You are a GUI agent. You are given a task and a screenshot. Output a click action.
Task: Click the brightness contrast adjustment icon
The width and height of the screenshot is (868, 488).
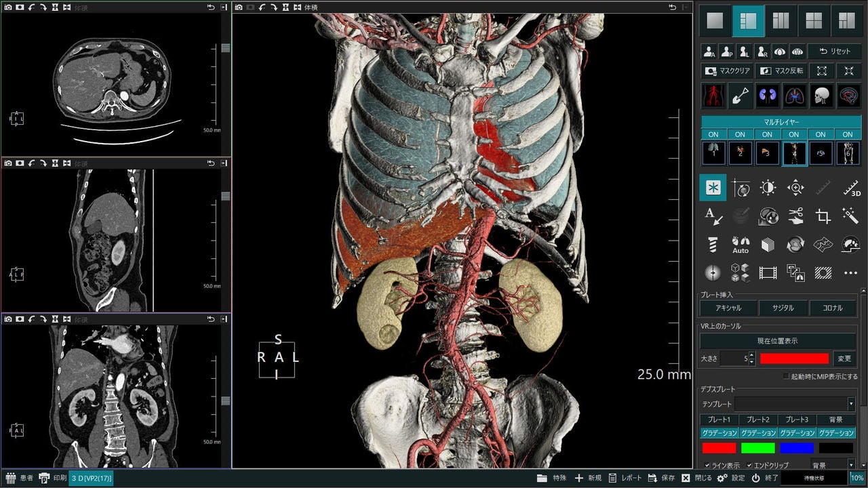[x=768, y=188]
